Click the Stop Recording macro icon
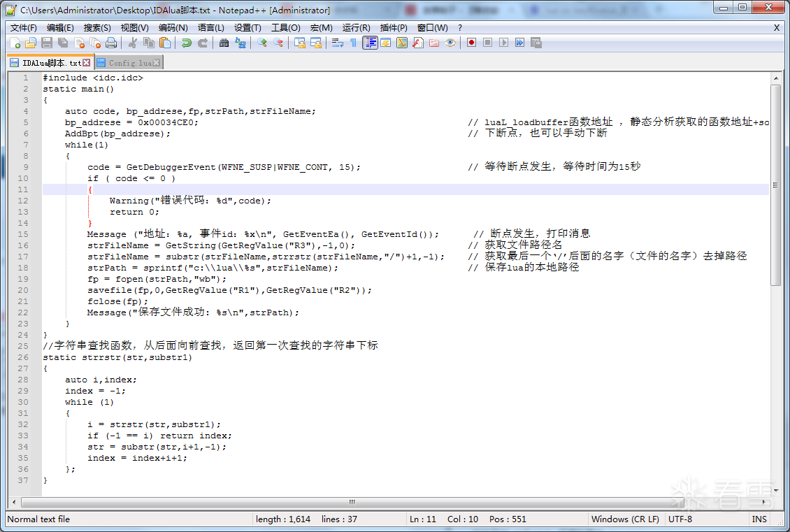The height and width of the screenshot is (532, 790). [x=488, y=43]
